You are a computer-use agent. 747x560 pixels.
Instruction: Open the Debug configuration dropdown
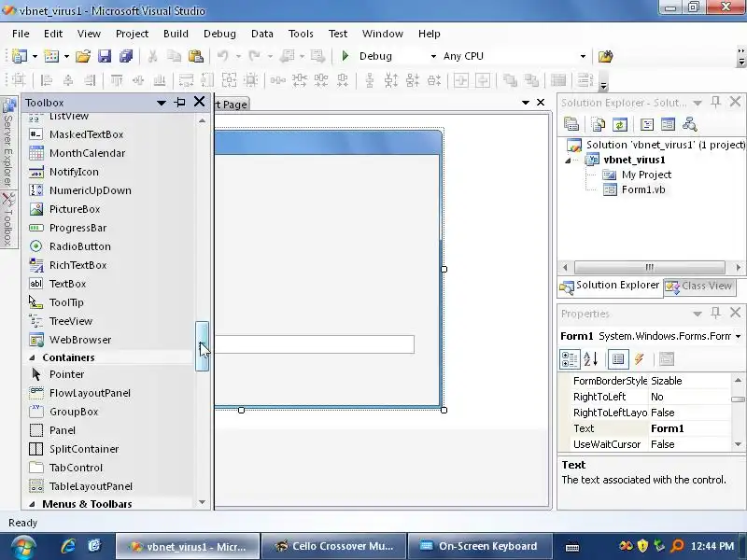(x=433, y=56)
